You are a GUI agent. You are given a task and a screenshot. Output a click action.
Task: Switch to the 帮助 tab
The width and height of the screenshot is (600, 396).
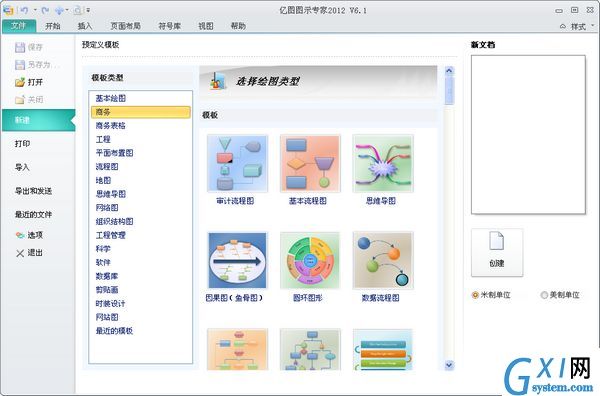click(238, 26)
